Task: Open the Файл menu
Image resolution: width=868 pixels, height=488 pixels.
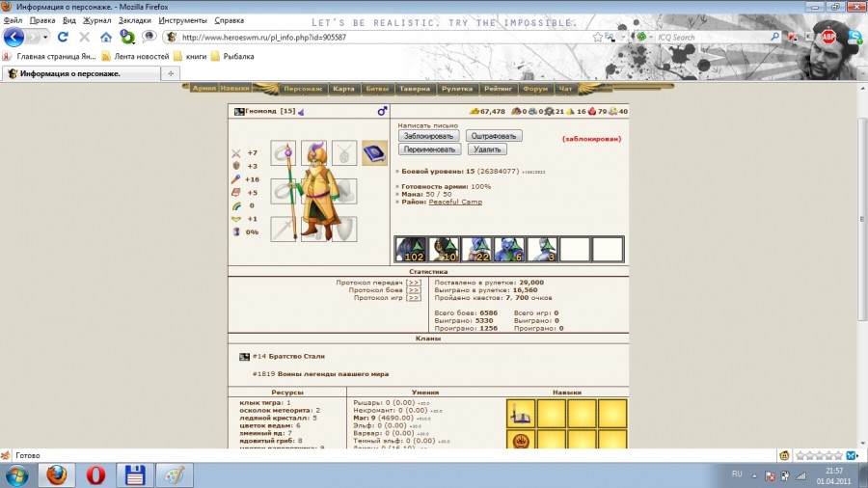Action: click(x=13, y=20)
